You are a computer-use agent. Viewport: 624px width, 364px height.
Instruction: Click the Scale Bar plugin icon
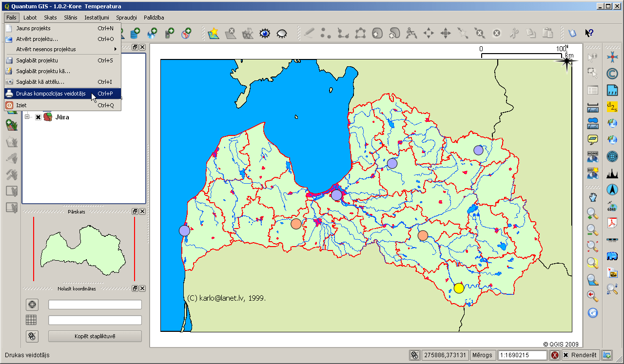click(x=612, y=239)
